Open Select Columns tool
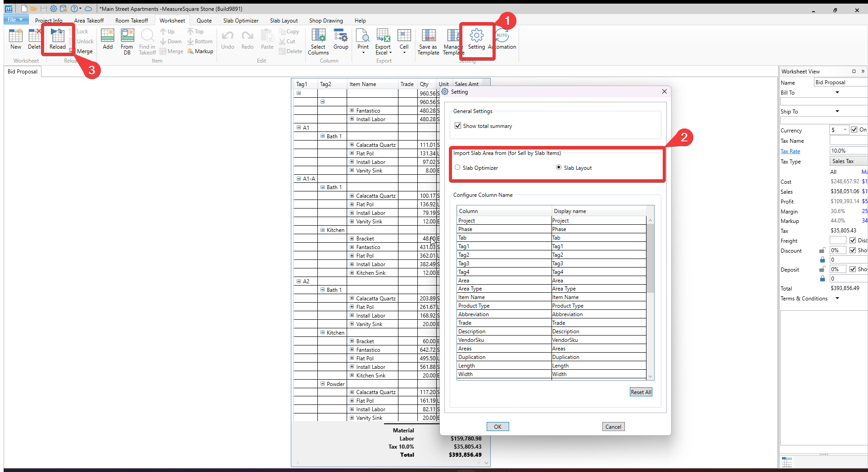868x472 pixels. pos(318,41)
